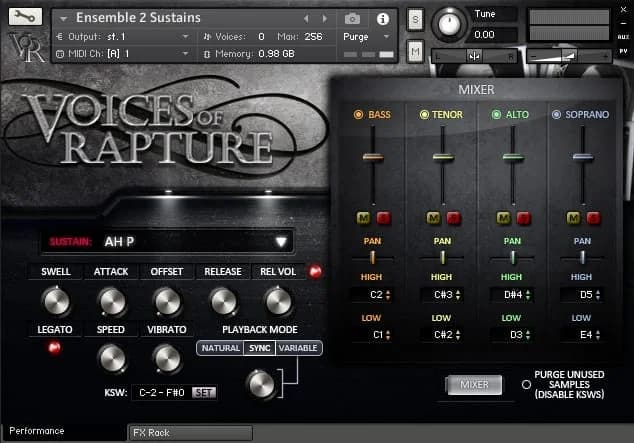The width and height of the screenshot is (634, 443).
Task: Click the Tenor pan slider
Action: pos(442,257)
